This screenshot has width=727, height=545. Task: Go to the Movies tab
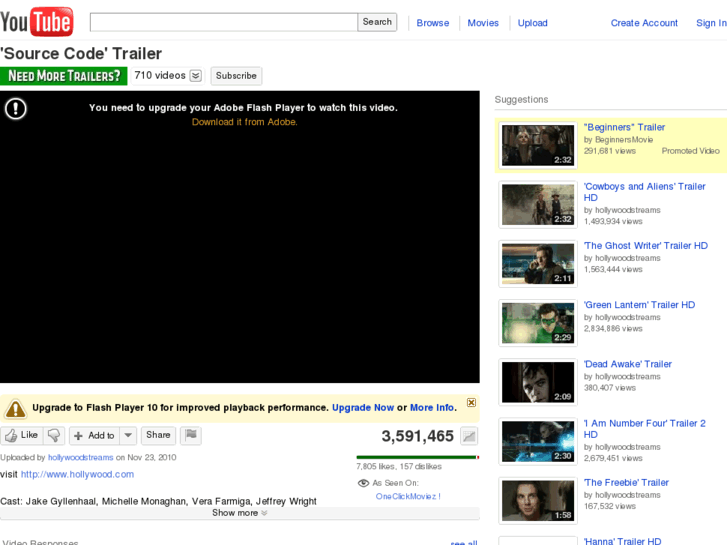[x=483, y=23]
